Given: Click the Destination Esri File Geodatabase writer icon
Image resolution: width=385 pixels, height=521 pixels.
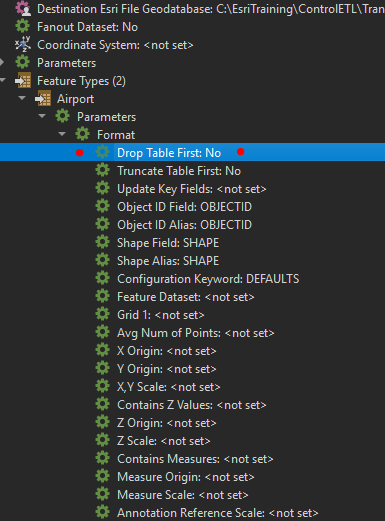Looking at the screenshot, I should click(x=23, y=8).
